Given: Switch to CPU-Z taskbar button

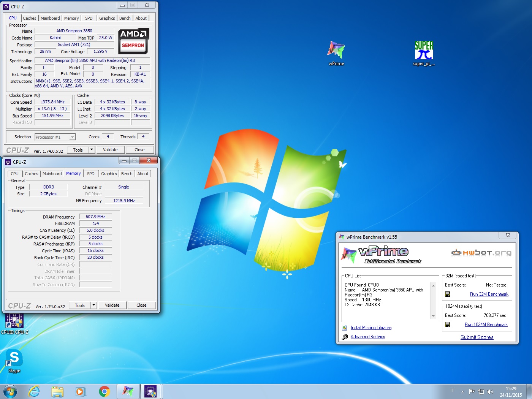Looking at the screenshot, I should coord(151,391).
